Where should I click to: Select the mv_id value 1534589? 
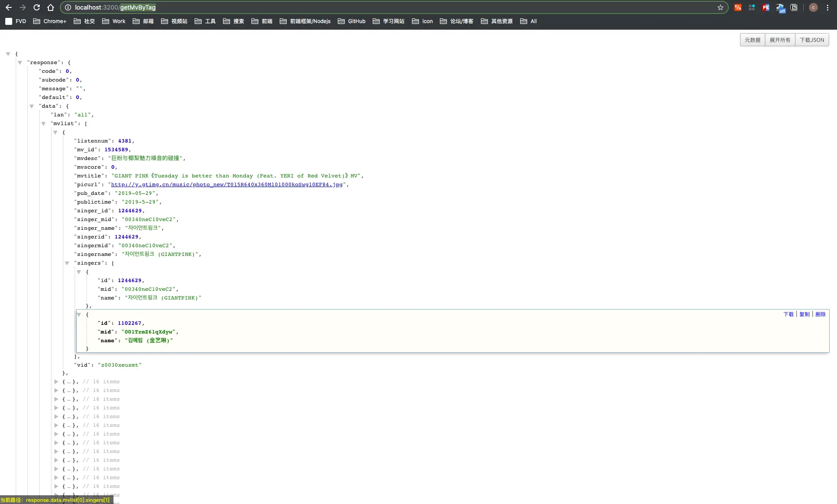(x=116, y=150)
